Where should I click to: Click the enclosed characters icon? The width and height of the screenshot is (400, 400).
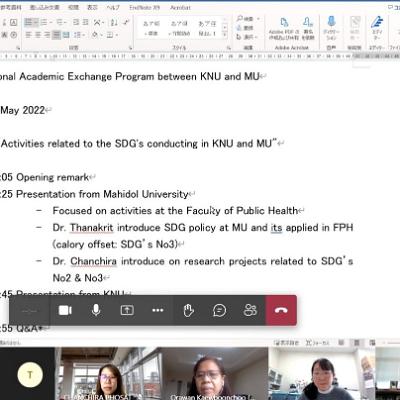click(13, 35)
